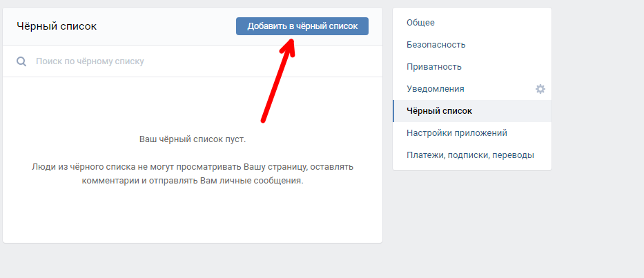The image size is (644, 278).
Task: Select 'Чёрный список' sidebar item
Action: pyautogui.click(x=472, y=111)
